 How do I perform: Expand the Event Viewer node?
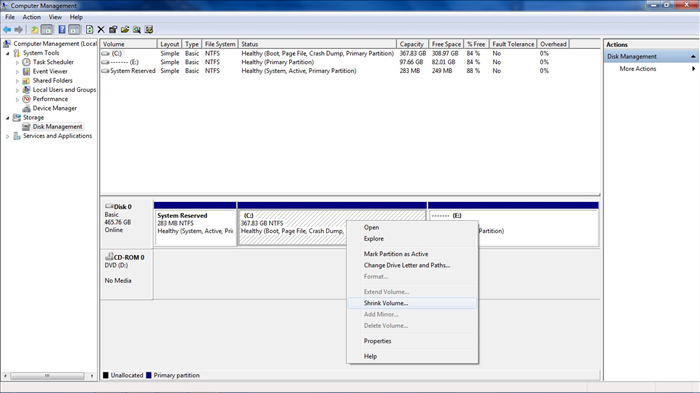[x=17, y=71]
